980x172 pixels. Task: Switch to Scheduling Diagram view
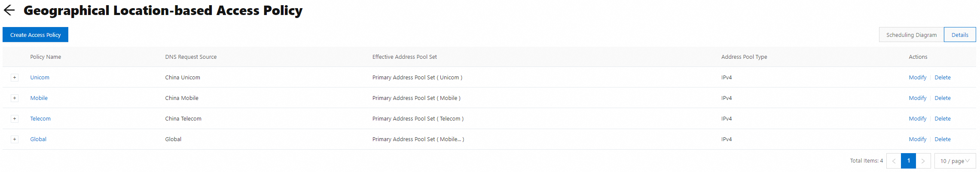pos(911,35)
